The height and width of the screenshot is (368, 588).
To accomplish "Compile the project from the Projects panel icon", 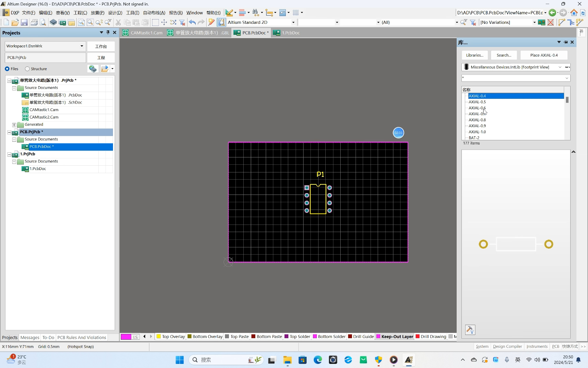I will coord(93,69).
